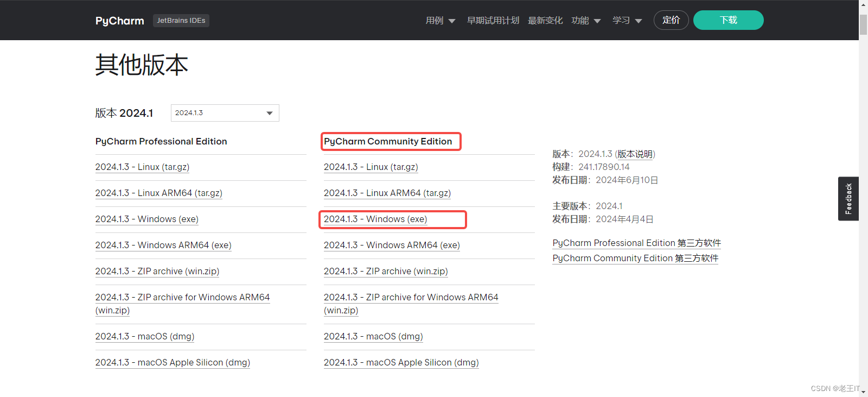This screenshot has width=868, height=397.
Task: Expand the 用例 menu
Action: pos(441,21)
